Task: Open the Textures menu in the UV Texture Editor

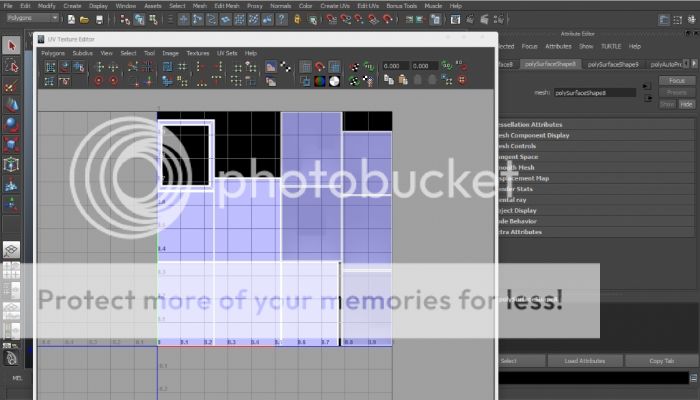Action: (x=198, y=53)
